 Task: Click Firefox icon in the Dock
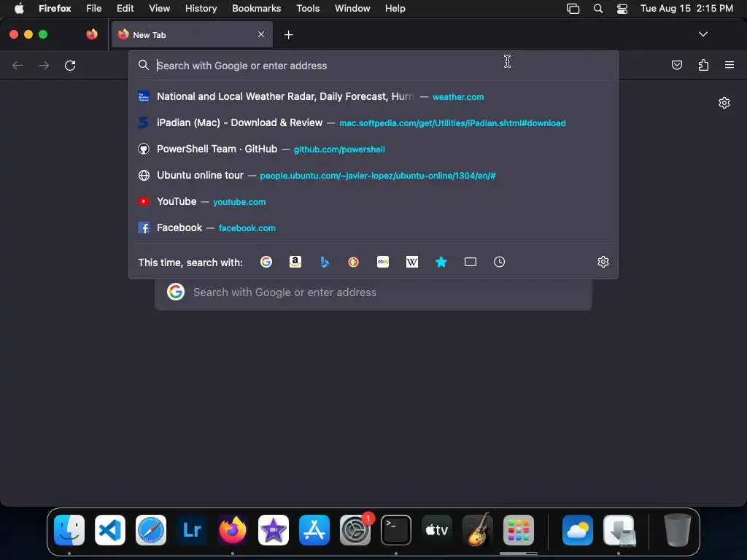(x=233, y=530)
